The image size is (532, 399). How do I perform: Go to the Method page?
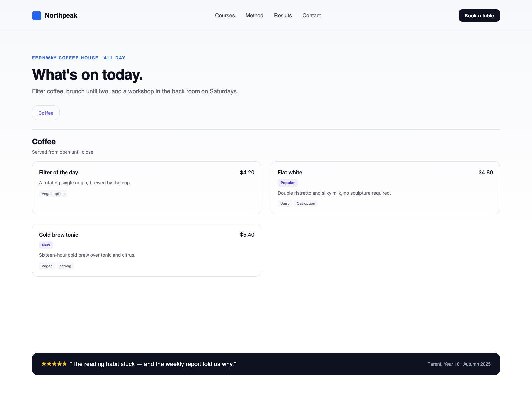(x=254, y=16)
